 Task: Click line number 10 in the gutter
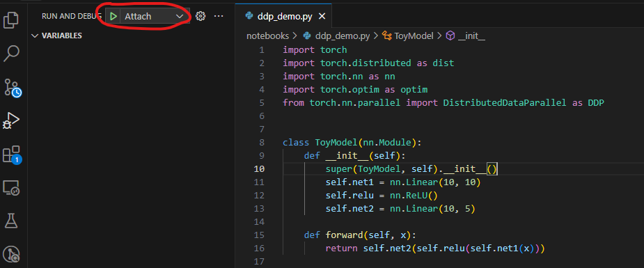[x=260, y=168]
